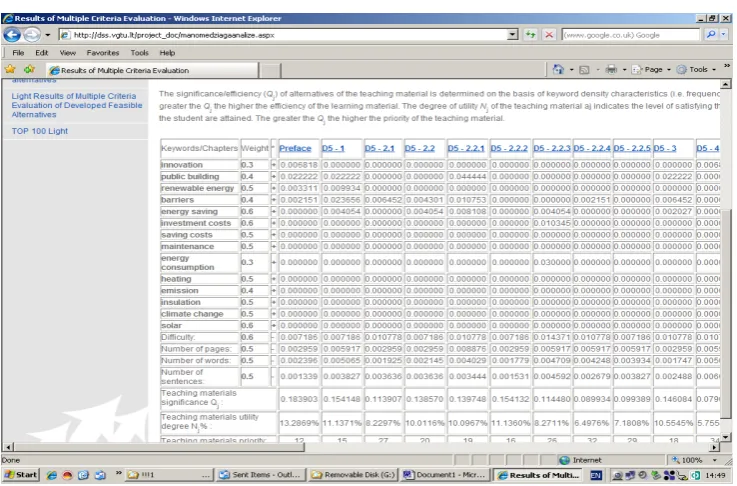Open the Page command bar menu

point(651,70)
